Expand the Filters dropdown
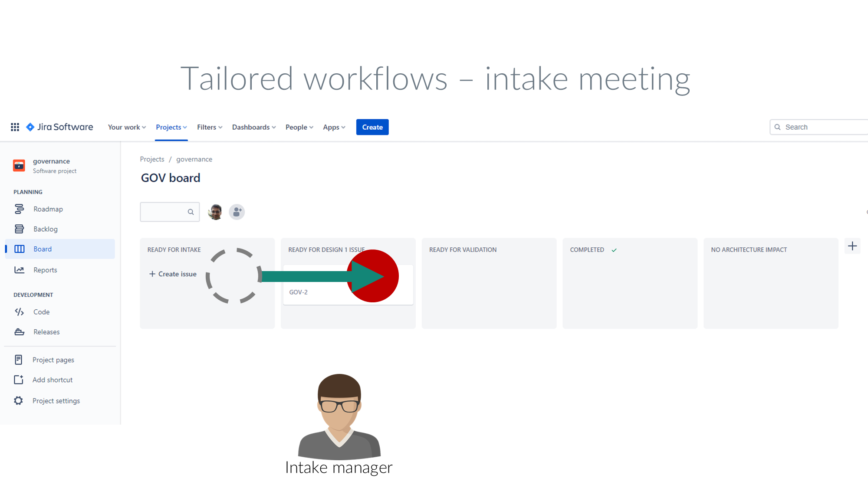The height and width of the screenshot is (488, 868). click(210, 127)
